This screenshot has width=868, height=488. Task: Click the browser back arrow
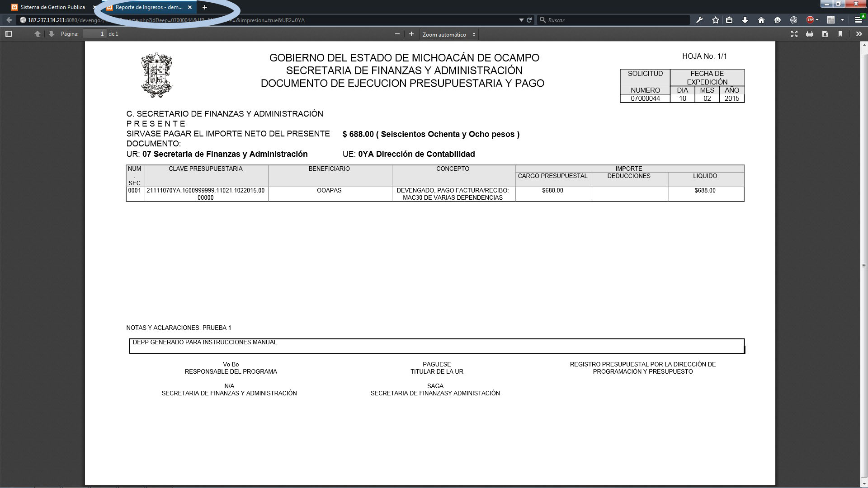9,20
